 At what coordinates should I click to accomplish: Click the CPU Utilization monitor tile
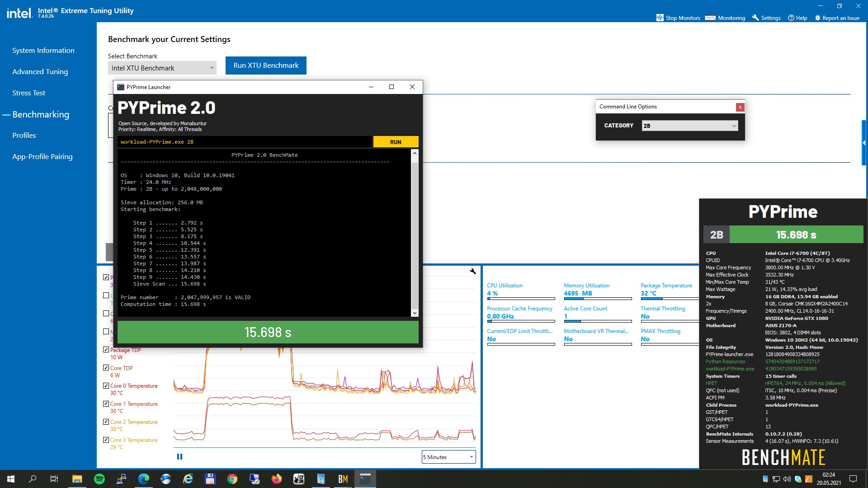click(x=521, y=291)
